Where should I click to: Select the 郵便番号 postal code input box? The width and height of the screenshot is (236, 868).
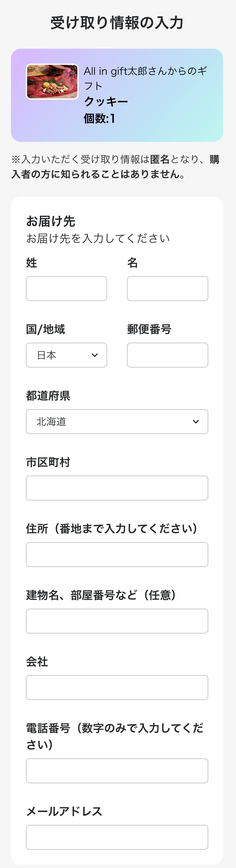coord(167,355)
